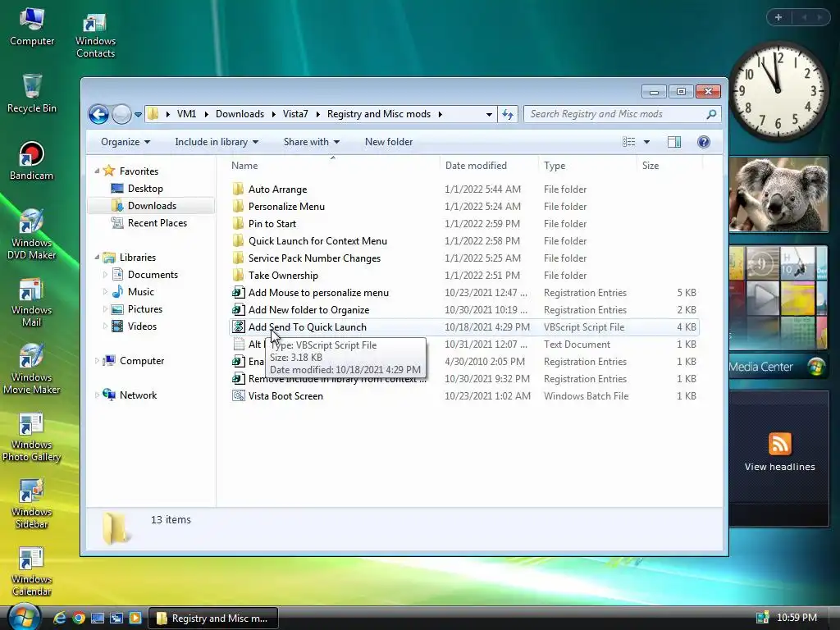Image resolution: width=840 pixels, height=630 pixels.
Task: Select Windows Movie Maker shortcut
Action: (x=31, y=369)
